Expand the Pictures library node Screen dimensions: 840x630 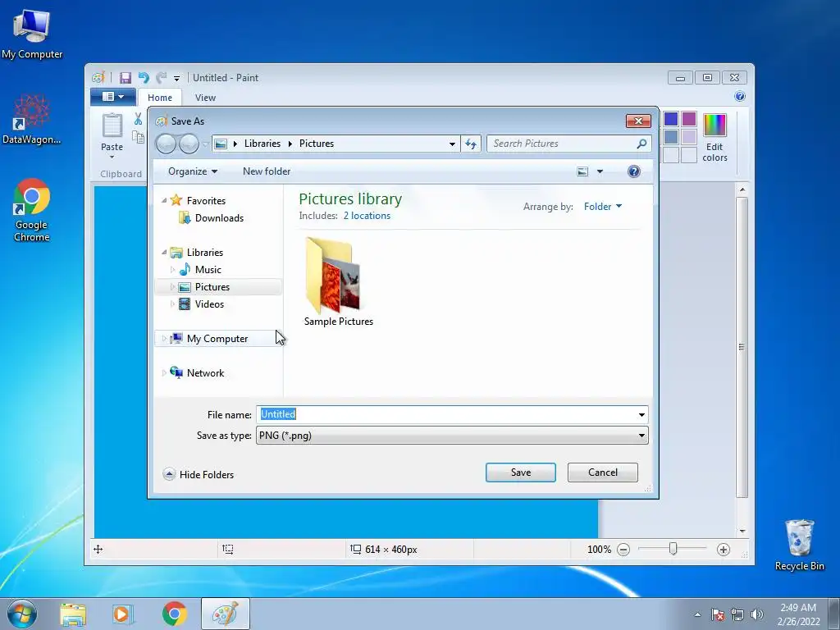172,286
